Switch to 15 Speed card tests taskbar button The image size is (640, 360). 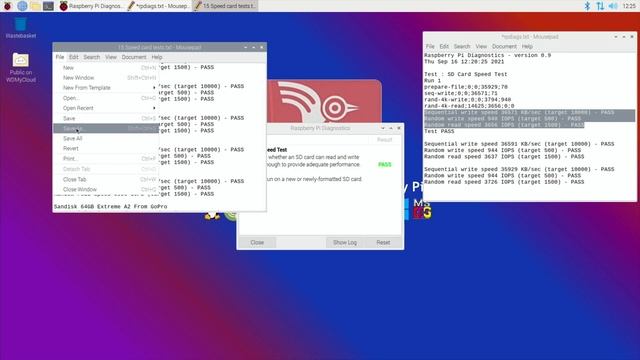pos(225,6)
